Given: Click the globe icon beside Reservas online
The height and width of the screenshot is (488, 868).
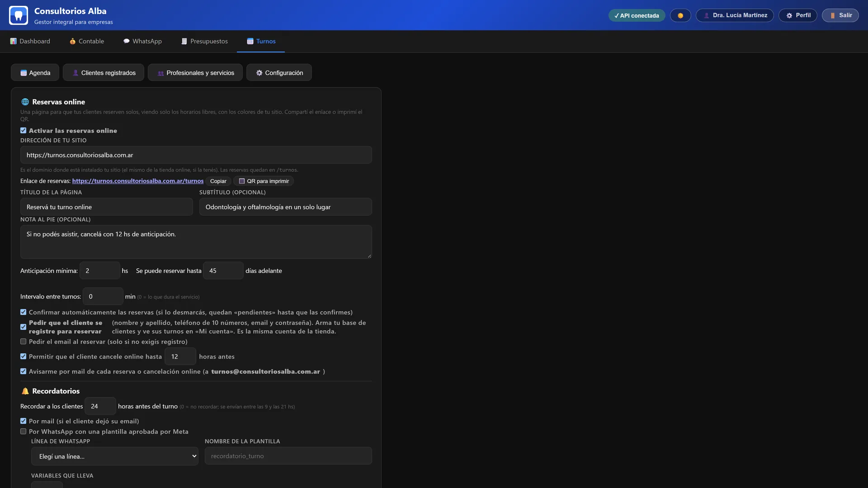Looking at the screenshot, I should click(x=25, y=102).
